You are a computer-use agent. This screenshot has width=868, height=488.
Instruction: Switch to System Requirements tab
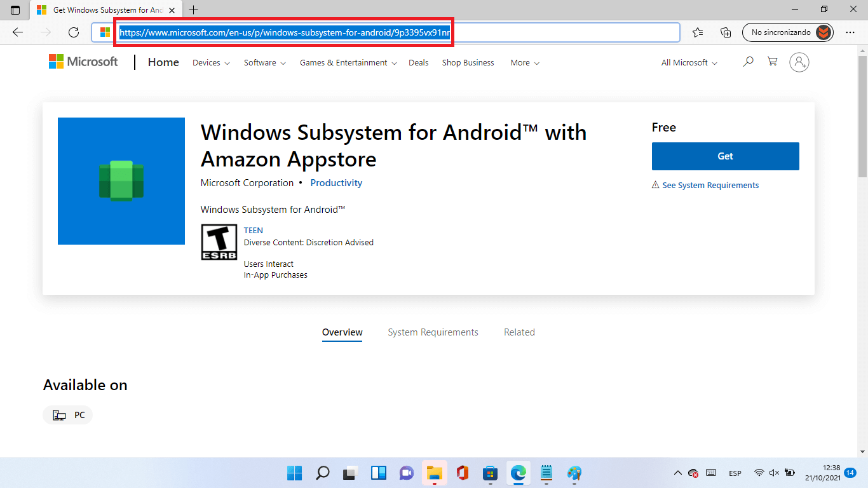pyautogui.click(x=433, y=332)
